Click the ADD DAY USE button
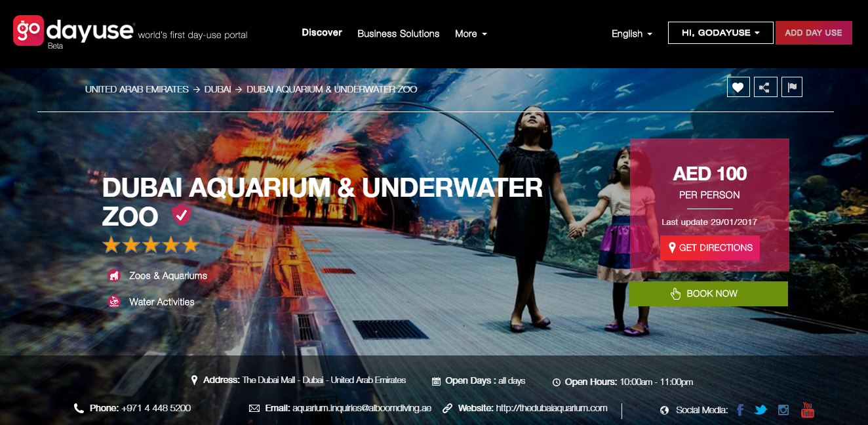This screenshot has width=868, height=425. click(814, 33)
